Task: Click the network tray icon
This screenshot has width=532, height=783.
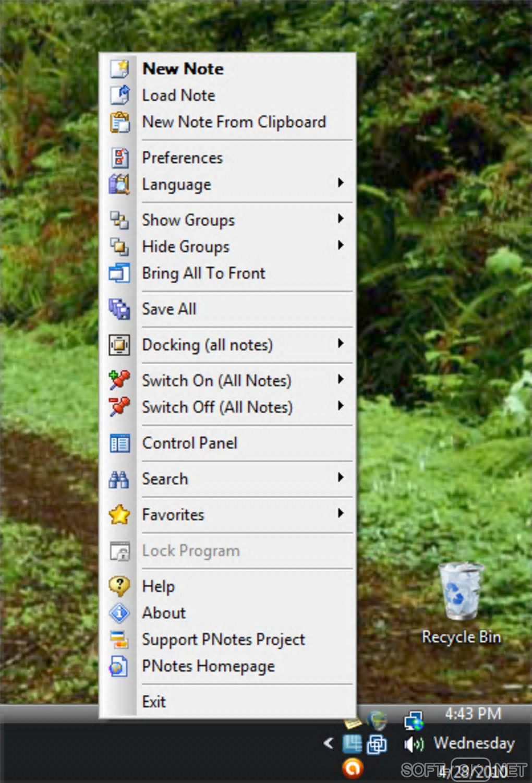Action: pyautogui.click(x=414, y=721)
